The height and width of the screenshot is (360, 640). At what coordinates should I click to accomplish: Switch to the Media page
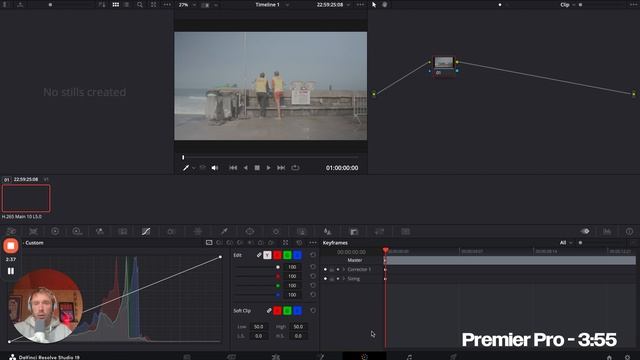click(x=187, y=357)
